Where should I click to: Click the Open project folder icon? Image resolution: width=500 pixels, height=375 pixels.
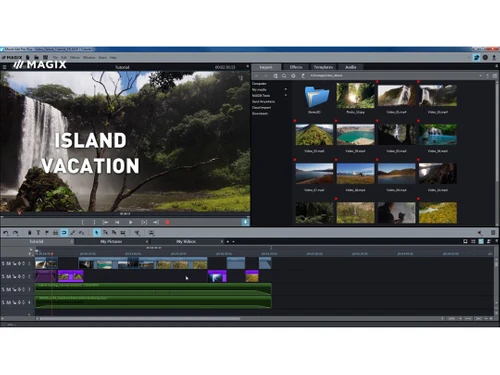(37, 57)
